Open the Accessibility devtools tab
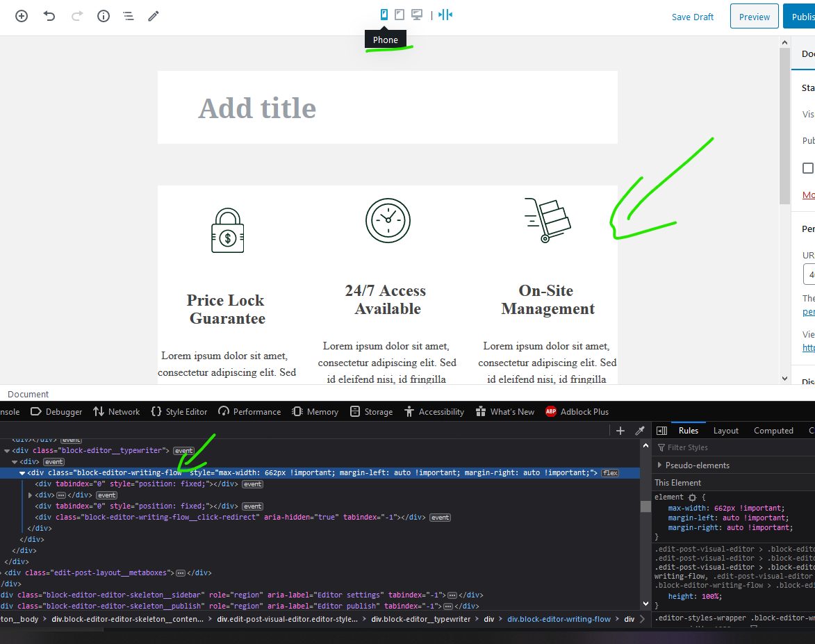 (434, 412)
